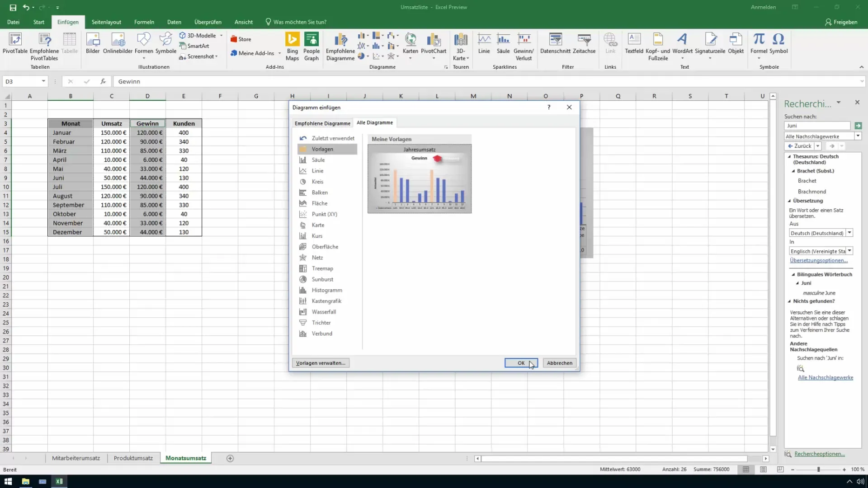Switch to the Produktumsatz sheet
Viewport: 868px width, 488px height.
click(x=133, y=458)
